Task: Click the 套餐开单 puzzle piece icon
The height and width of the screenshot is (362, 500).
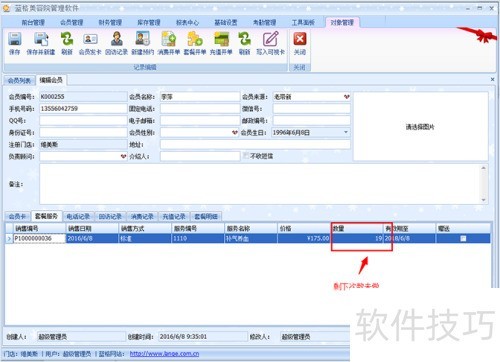Action: click(195, 39)
